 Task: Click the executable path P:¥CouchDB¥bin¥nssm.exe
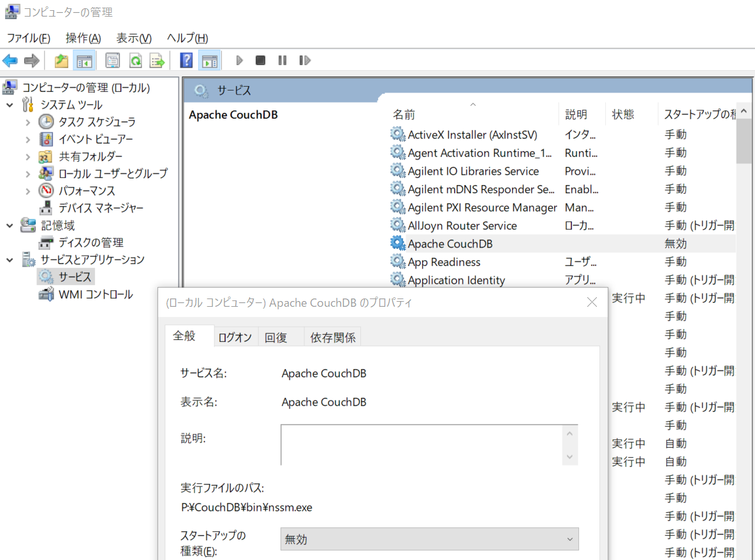(x=247, y=508)
